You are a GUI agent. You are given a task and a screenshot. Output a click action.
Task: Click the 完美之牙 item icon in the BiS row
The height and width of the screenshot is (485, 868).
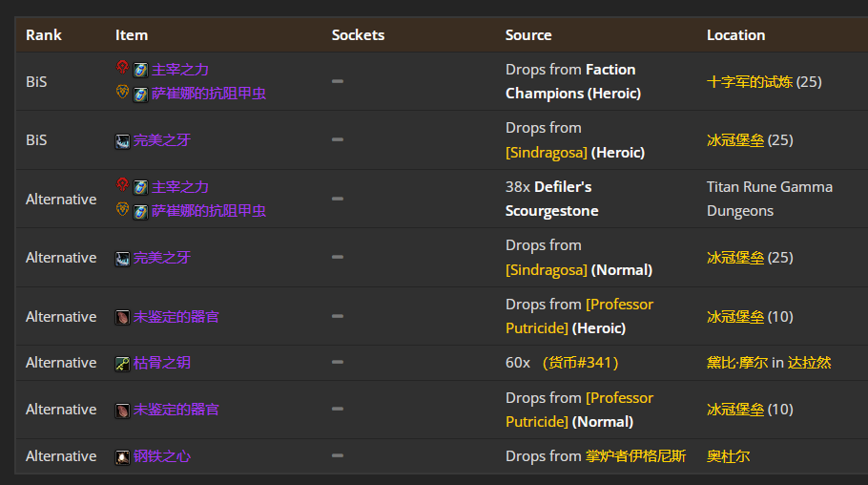tap(122, 140)
